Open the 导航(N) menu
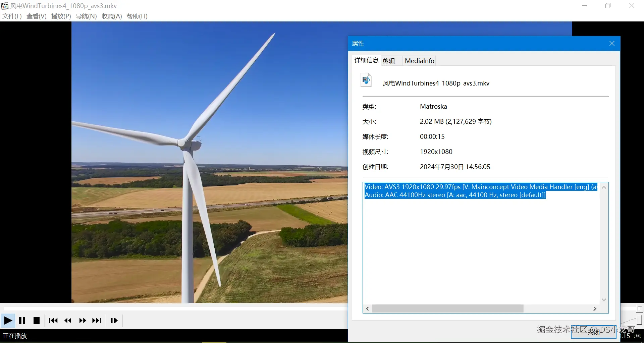Screen dimensions: 644x343 (86, 16)
